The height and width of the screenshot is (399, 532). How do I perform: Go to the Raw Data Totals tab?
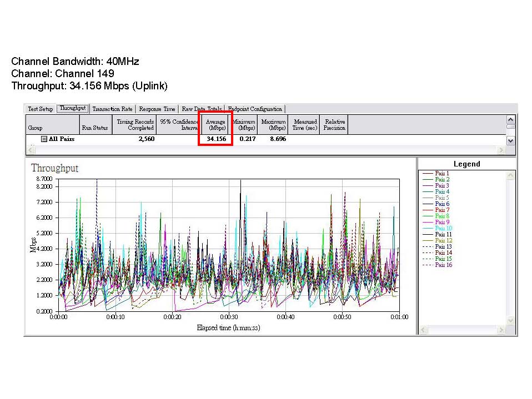point(202,109)
